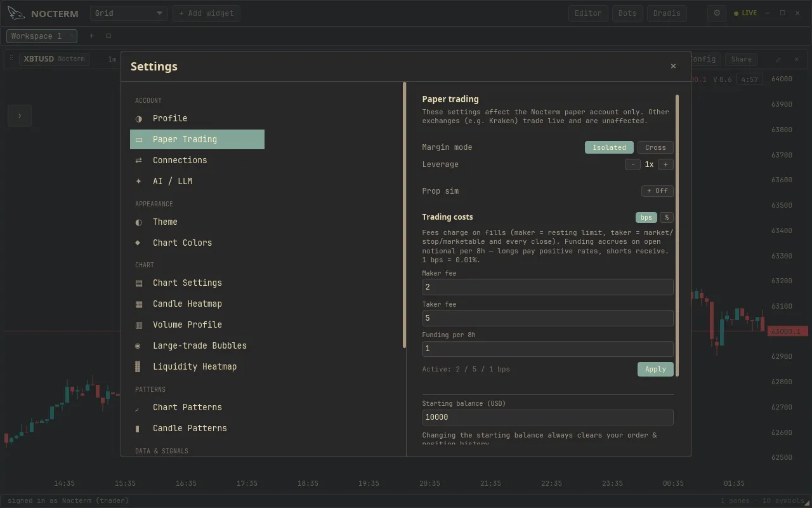Switch margin mode to Cross
Viewport: 812px width, 508px height.
(655, 147)
